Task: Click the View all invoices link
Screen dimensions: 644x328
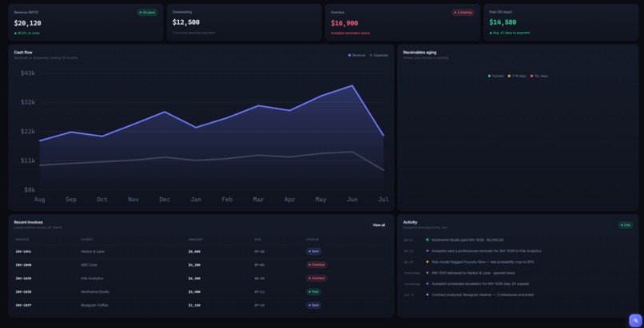Action: (379, 225)
